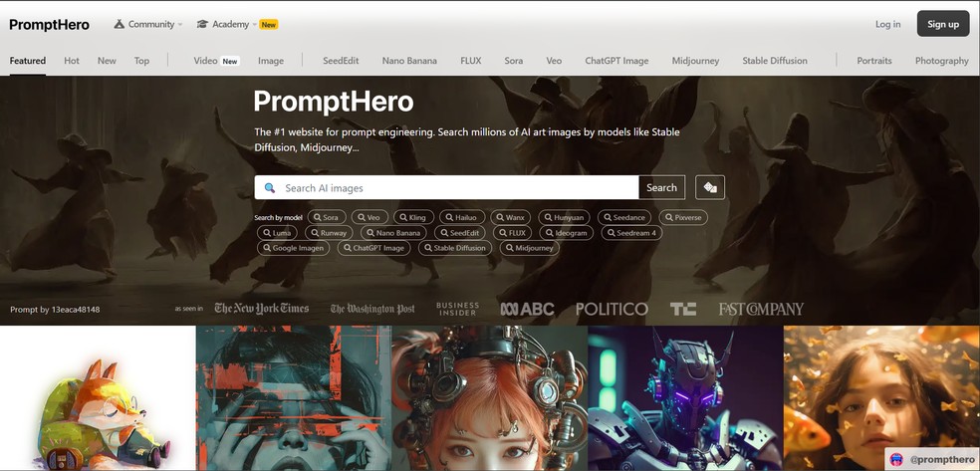Search by Hunyuan model chip
The height and width of the screenshot is (471, 980).
[564, 217]
